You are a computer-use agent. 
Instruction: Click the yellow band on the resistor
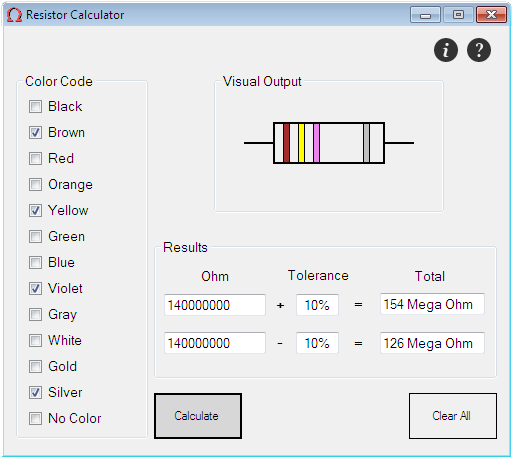301,143
